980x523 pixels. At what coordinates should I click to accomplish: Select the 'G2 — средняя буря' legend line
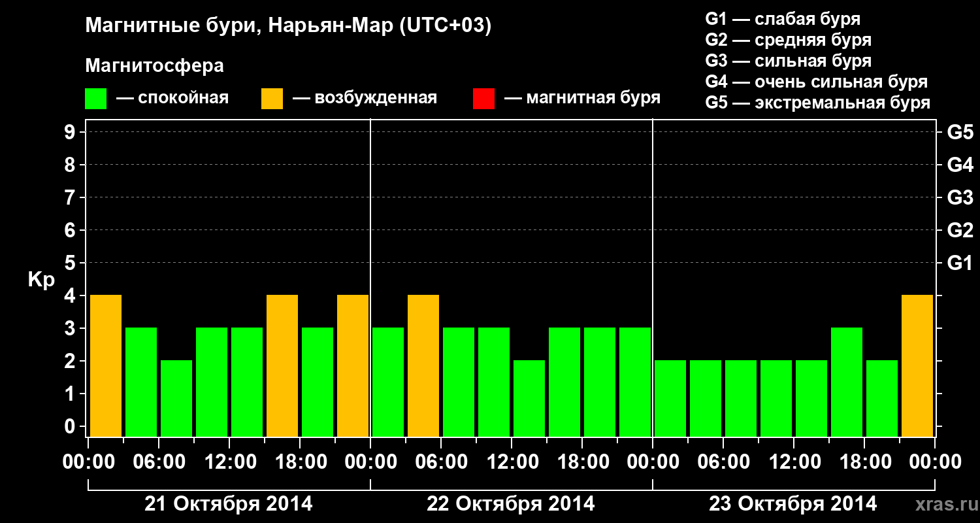click(x=789, y=39)
